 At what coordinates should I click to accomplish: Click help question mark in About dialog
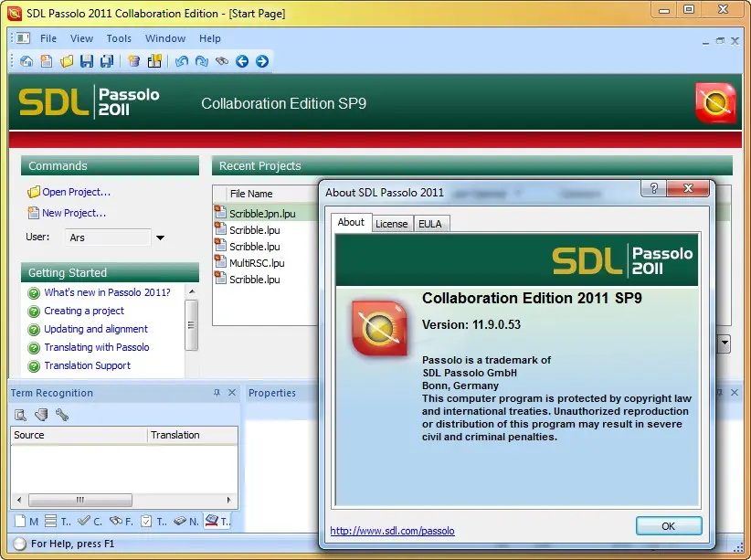pos(654,188)
